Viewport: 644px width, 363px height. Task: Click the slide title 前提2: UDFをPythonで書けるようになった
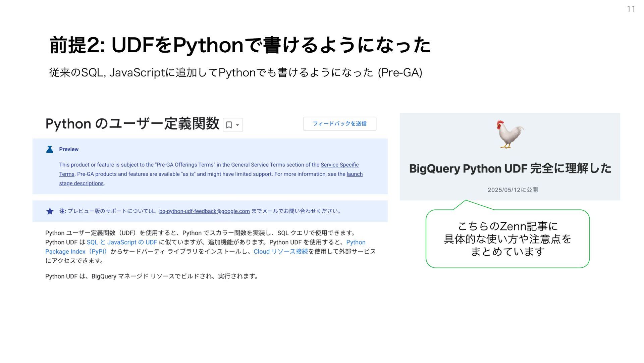tap(240, 45)
